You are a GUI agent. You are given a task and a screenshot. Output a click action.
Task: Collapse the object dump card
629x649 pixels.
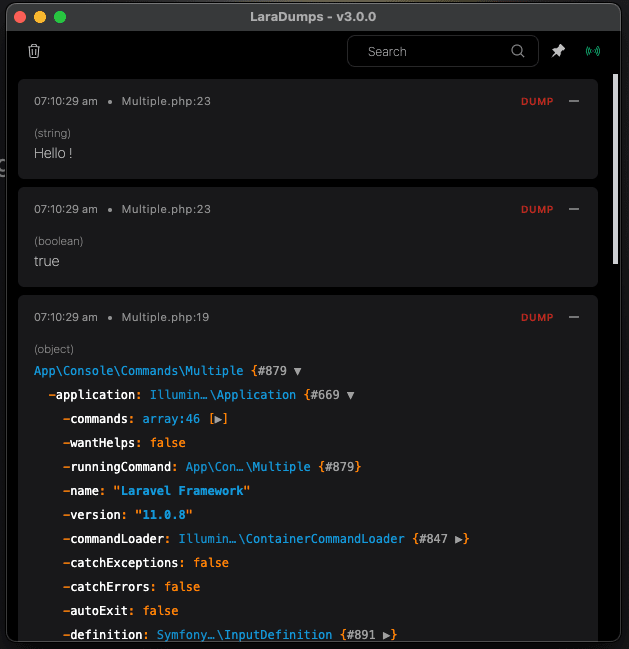[x=574, y=317]
